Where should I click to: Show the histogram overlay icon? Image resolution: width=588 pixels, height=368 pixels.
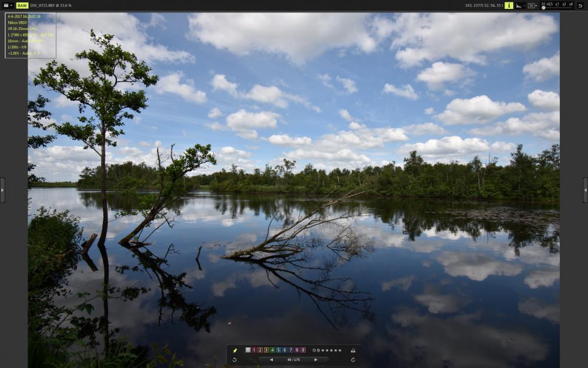coord(519,6)
